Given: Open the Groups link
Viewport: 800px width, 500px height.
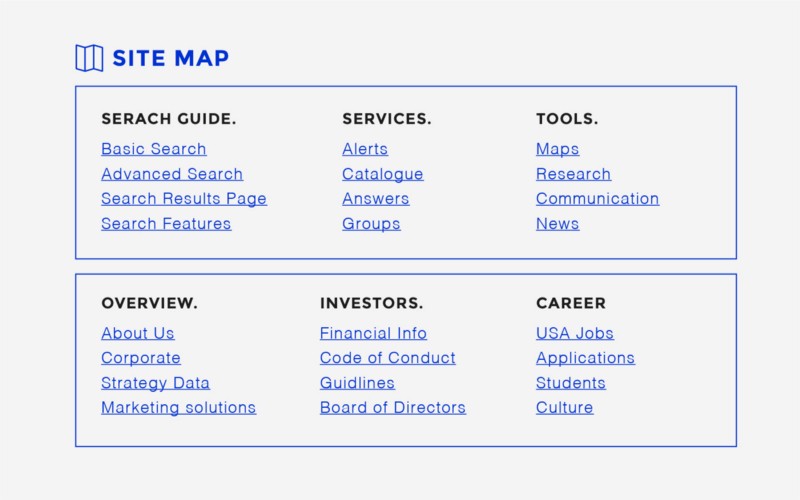Looking at the screenshot, I should 371,224.
